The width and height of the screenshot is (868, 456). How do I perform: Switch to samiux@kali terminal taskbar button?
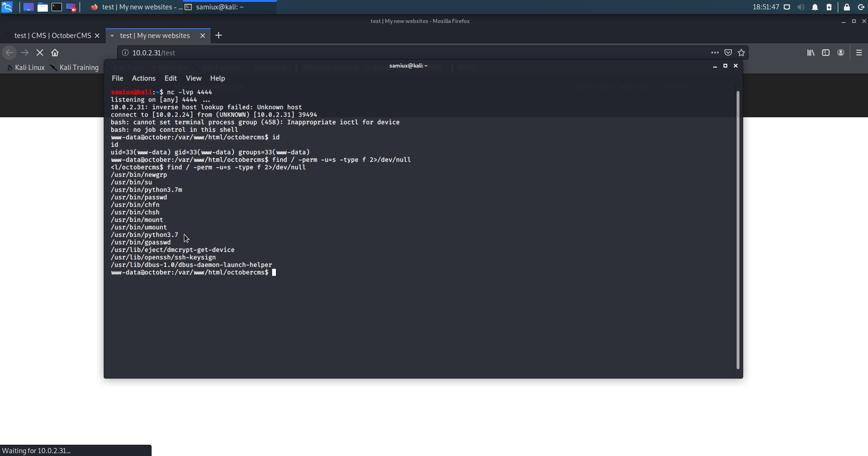pyautogui.click(x=230, y=7)
